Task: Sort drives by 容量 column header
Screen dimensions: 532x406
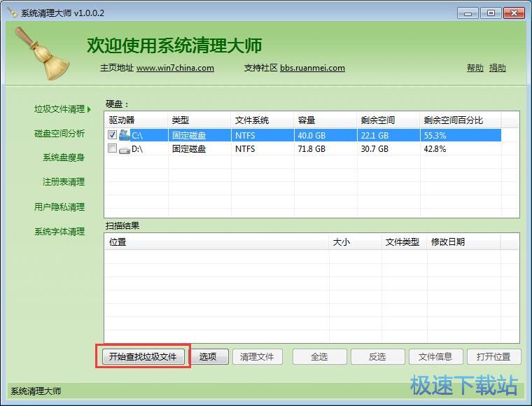Action: click(x=307, y=120)
